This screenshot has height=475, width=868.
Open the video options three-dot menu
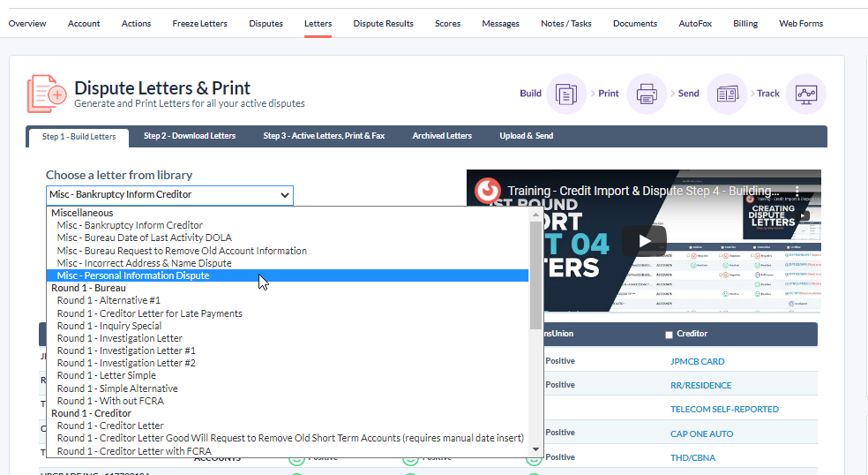pyautogui.click(x=797, y=191)
